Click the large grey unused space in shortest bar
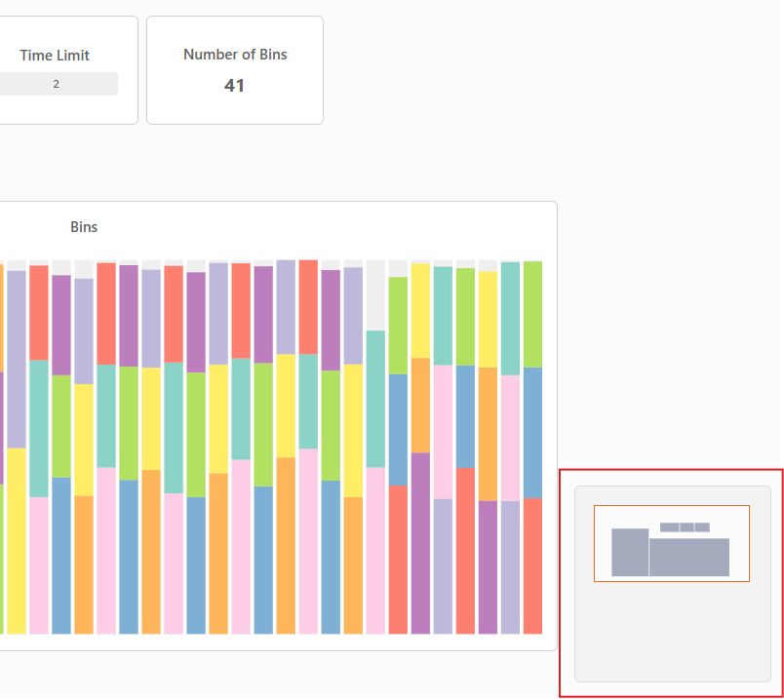The width and height of the screenshot is (784, 699). click(375, 294)
